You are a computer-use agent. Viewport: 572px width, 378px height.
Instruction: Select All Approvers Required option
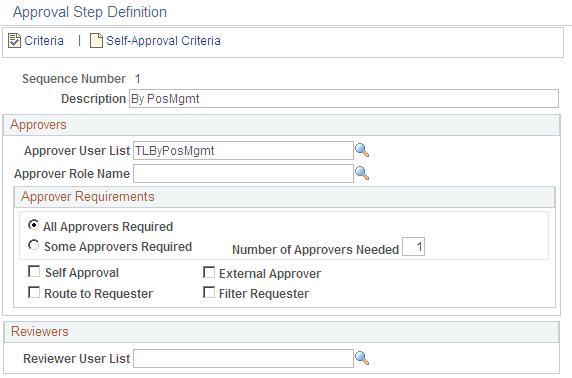pos(34,225)
